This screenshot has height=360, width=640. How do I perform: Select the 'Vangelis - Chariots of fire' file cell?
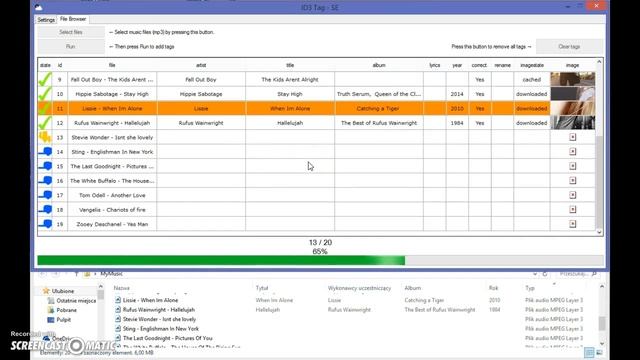click(112, 209)
